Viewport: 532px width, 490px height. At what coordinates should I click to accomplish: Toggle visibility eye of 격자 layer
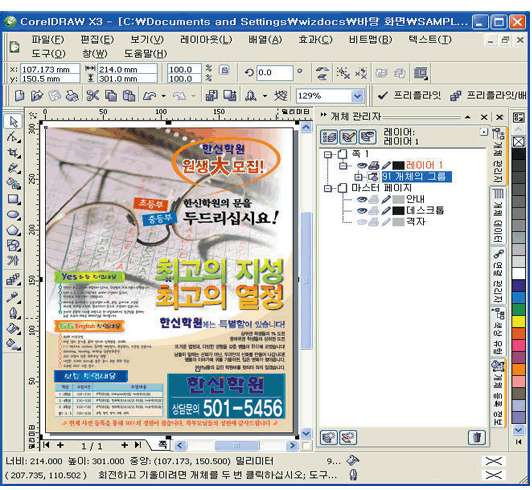(x=362, y=222)
